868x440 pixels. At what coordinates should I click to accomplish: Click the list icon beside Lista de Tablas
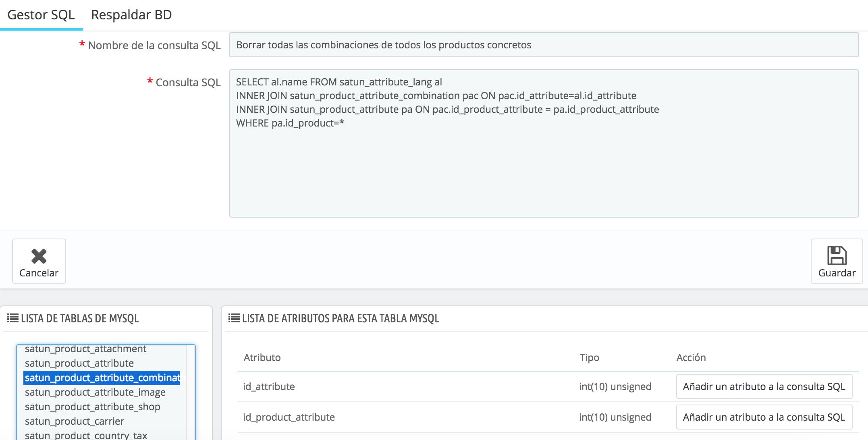coord(13,318)
